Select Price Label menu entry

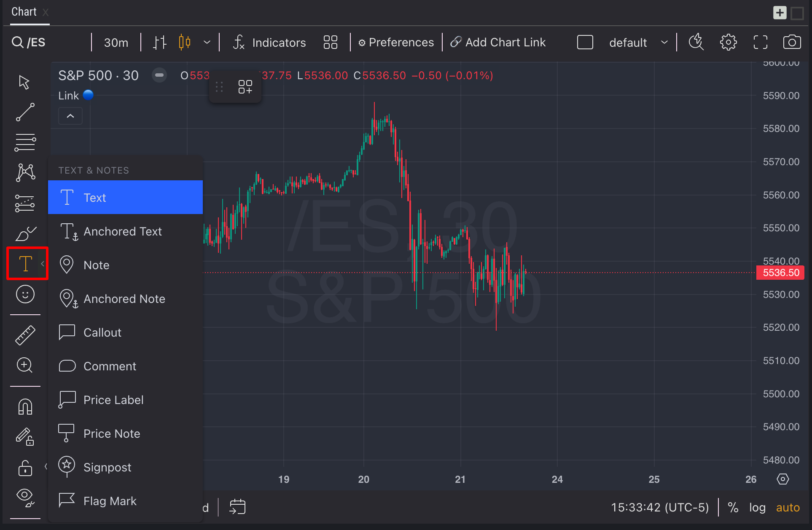113,400
